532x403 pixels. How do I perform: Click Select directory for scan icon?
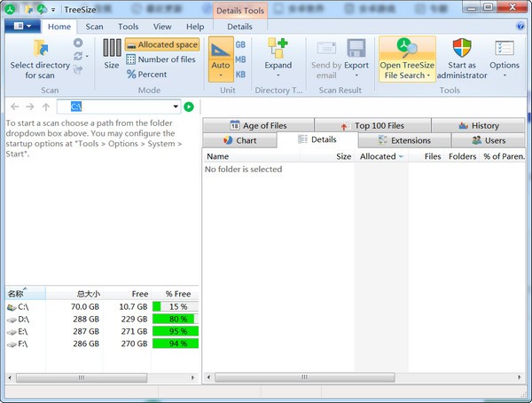(41, 50)
